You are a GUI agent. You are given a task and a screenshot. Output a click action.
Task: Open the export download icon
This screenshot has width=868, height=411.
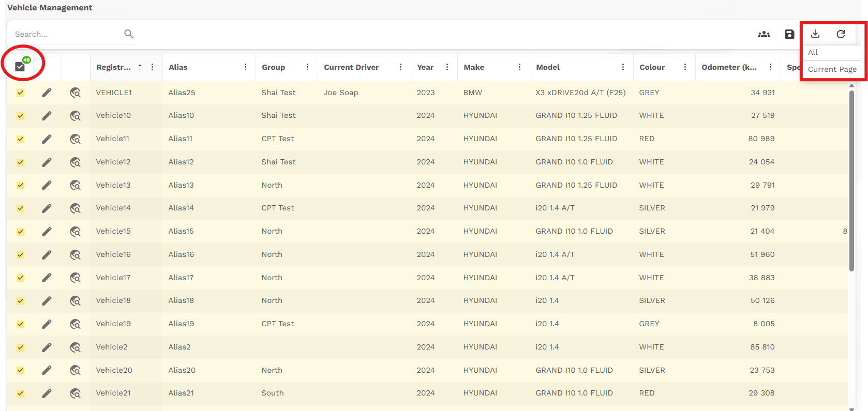pos(815,34)
